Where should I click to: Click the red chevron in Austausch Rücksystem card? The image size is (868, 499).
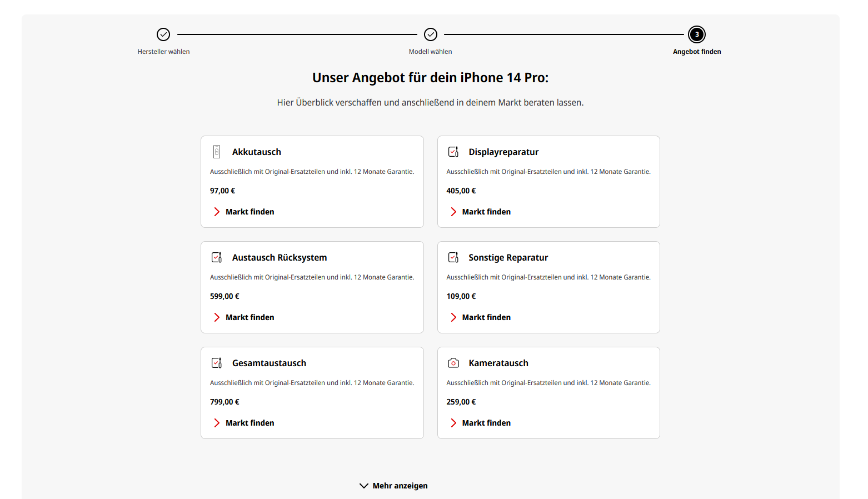tap(217, 317)
